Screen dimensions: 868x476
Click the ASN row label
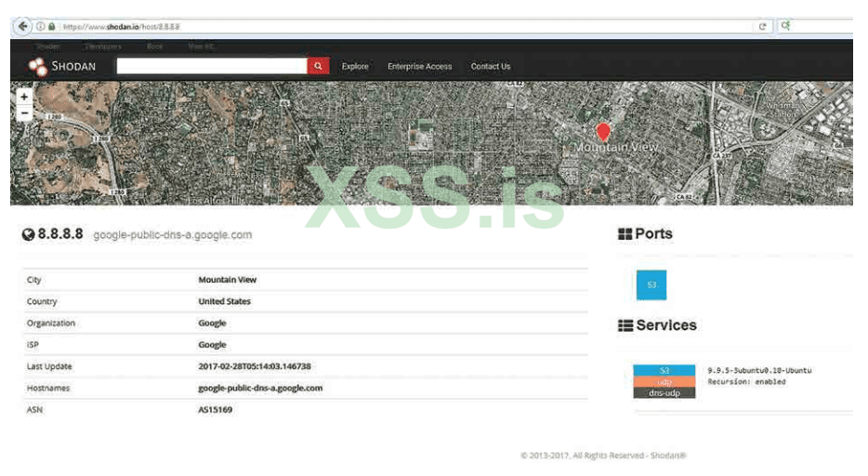[34, 410]
